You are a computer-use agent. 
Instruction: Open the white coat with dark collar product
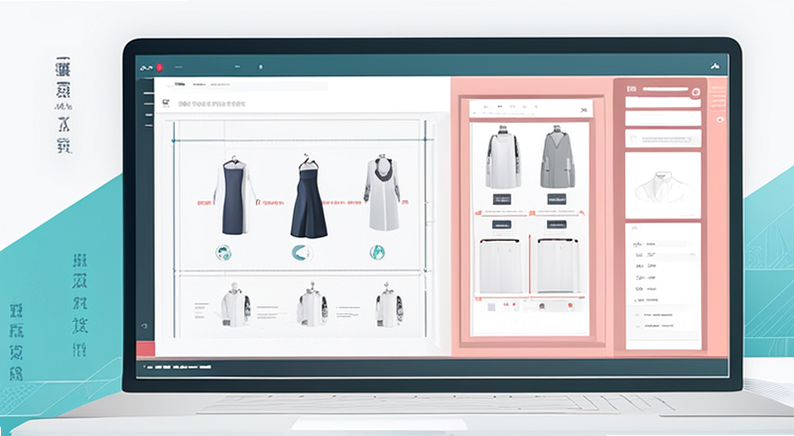pos(382,192)
